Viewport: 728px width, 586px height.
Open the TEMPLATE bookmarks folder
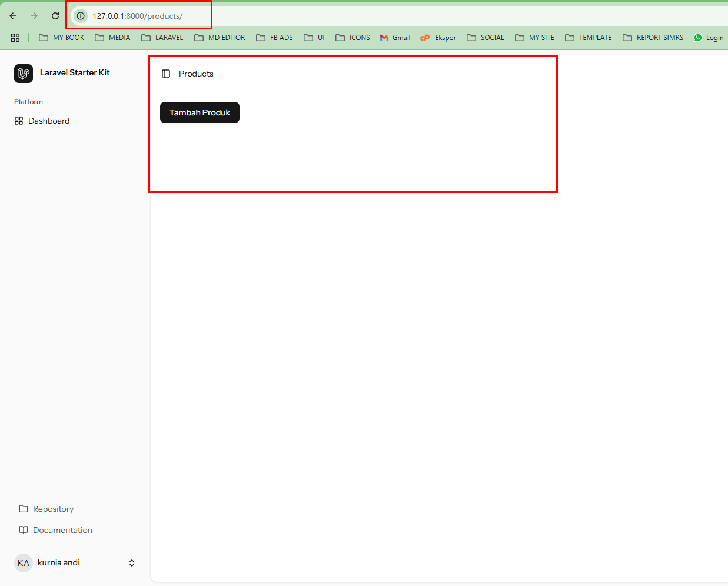588,37
